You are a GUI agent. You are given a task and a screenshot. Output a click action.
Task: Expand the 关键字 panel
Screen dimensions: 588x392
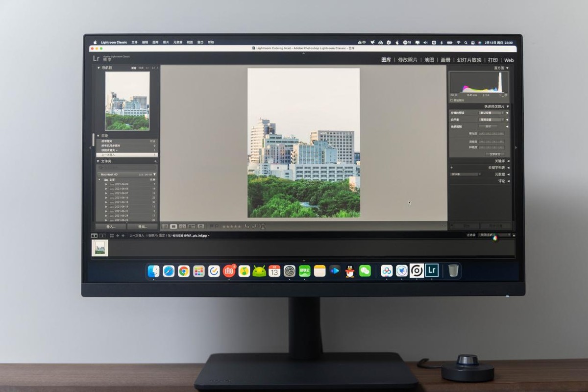pyautogui.click(x=508, y=161)
